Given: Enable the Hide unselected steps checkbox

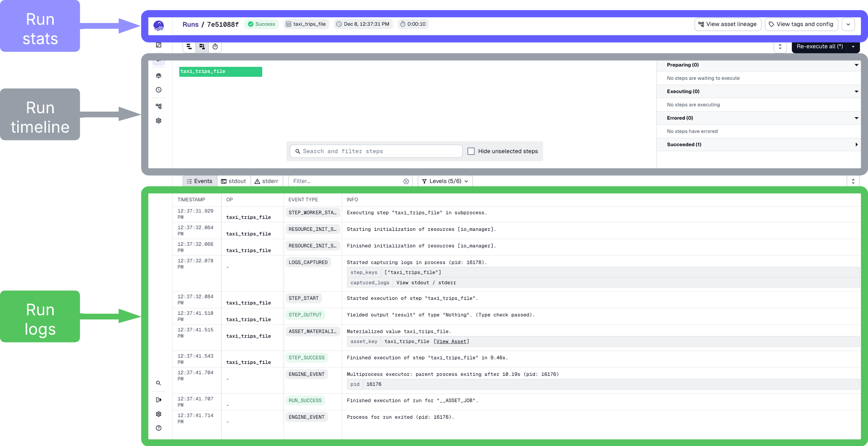Looking at the screenshot, I should coord(471,151).
